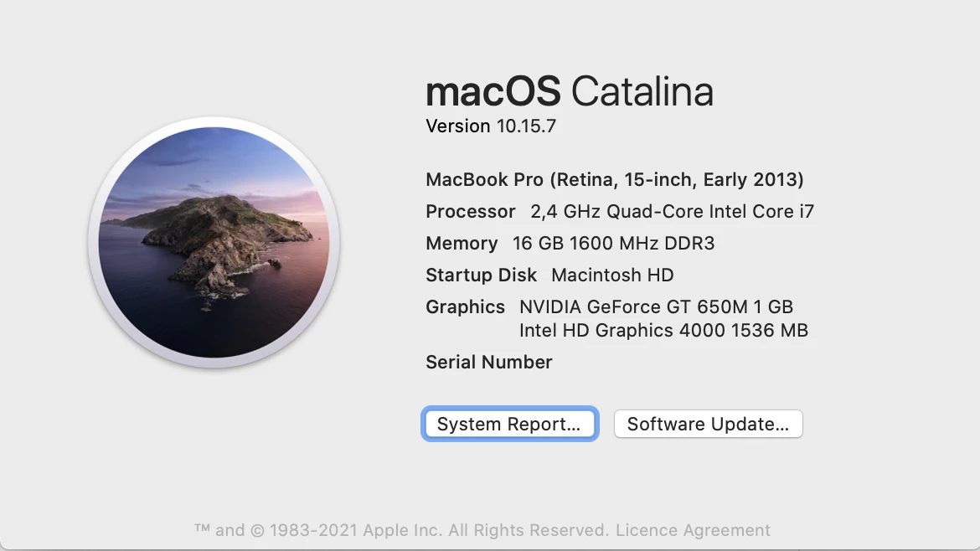This screenshot has width=980, height=551.
Task: Click the Processor label
Action: click(x=471, y=212)
